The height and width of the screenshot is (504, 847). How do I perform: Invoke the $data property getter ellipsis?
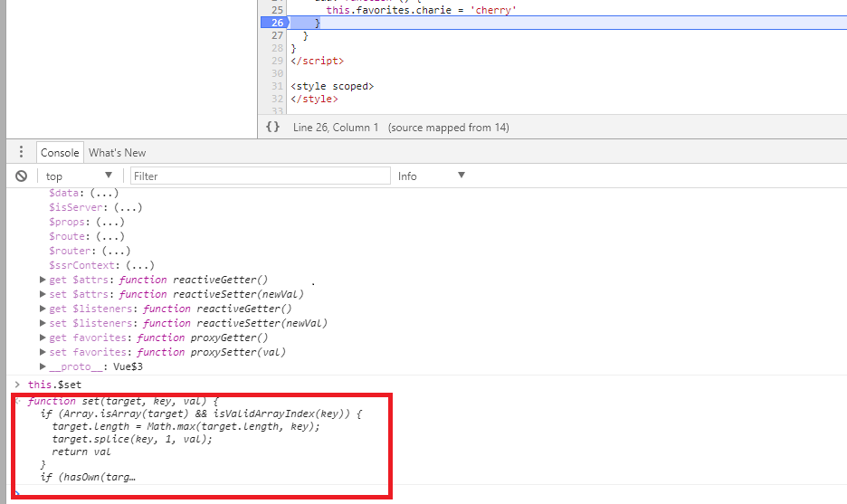coord(100,193)
